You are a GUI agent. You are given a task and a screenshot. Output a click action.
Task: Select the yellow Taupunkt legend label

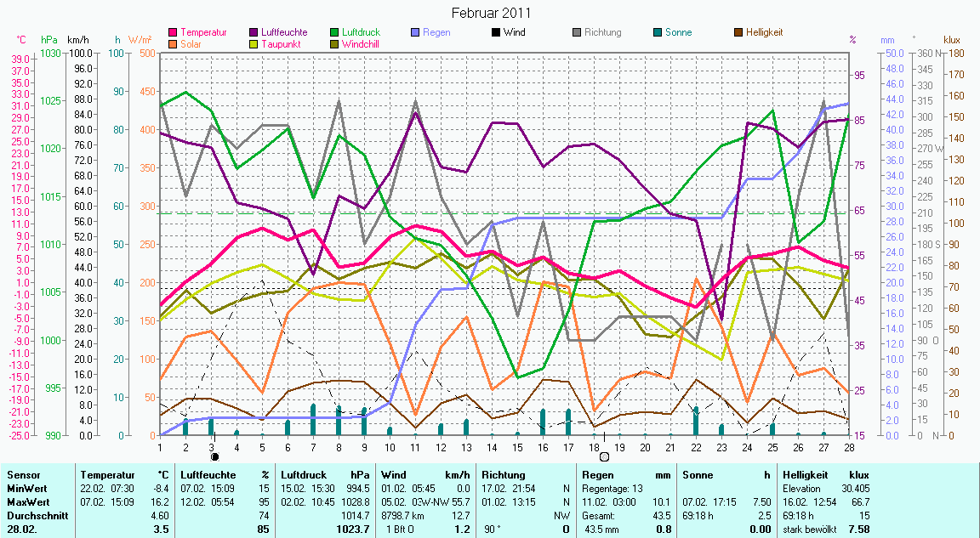278,44
